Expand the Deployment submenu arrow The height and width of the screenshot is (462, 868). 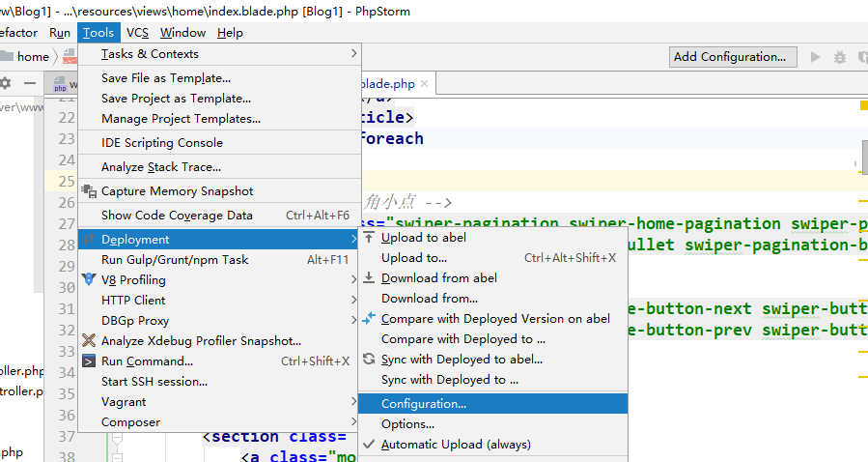[x=353, y=239]
